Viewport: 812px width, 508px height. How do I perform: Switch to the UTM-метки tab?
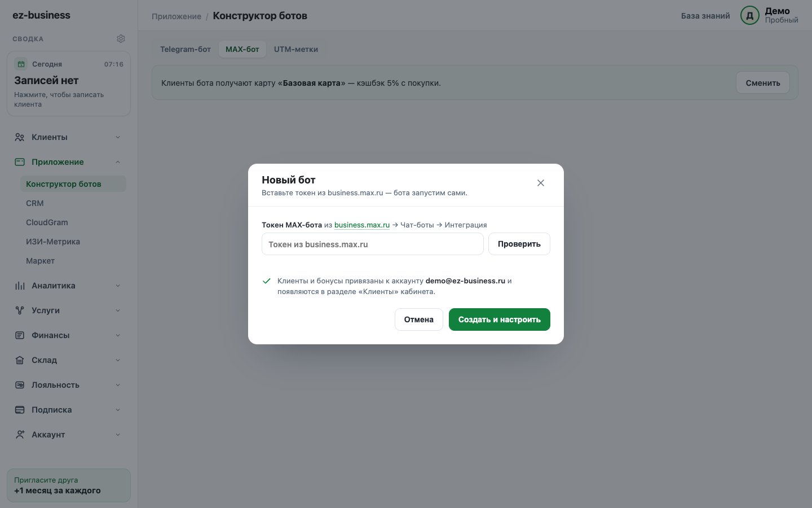(x=296, y=49)
